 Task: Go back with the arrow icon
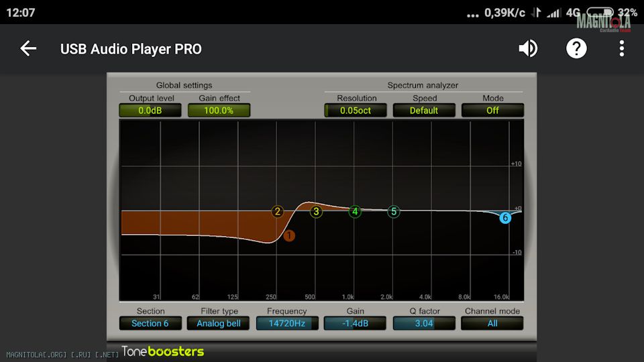click(28, 48)
